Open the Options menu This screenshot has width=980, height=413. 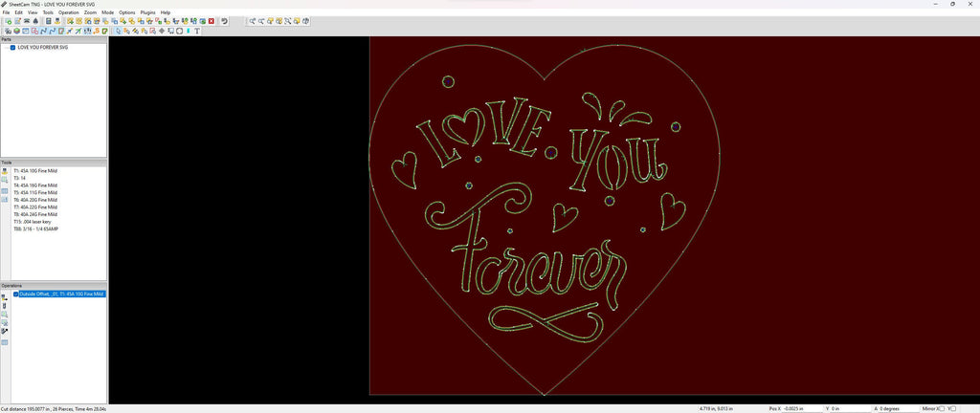[127, 12]
